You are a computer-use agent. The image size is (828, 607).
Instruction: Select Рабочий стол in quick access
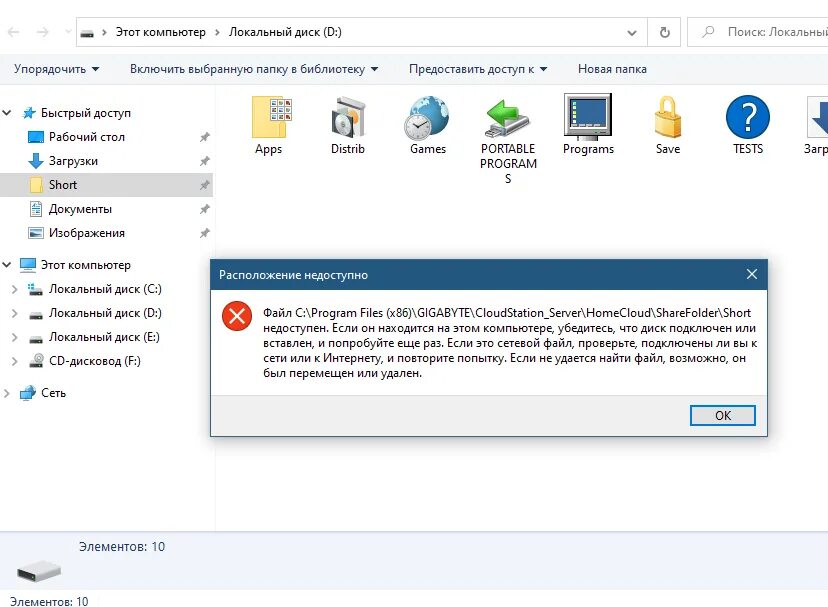click(x=87, y=137)
